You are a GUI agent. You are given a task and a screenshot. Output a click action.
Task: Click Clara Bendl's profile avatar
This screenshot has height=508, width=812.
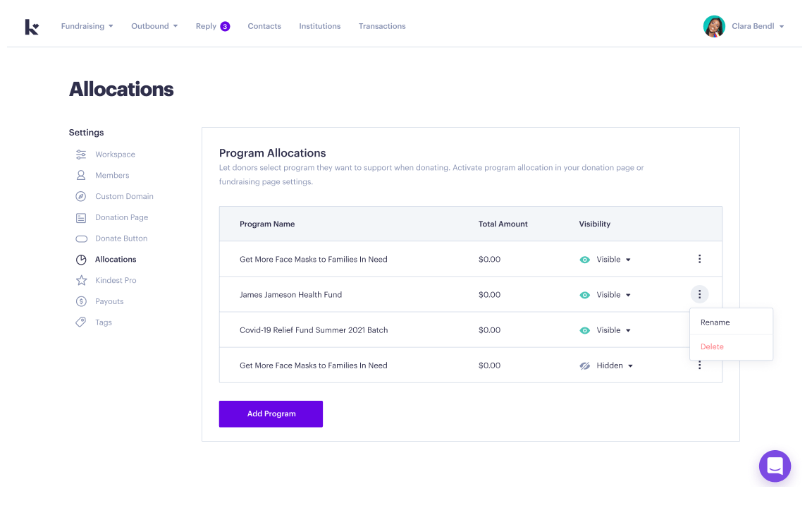(x=714, y=26)
